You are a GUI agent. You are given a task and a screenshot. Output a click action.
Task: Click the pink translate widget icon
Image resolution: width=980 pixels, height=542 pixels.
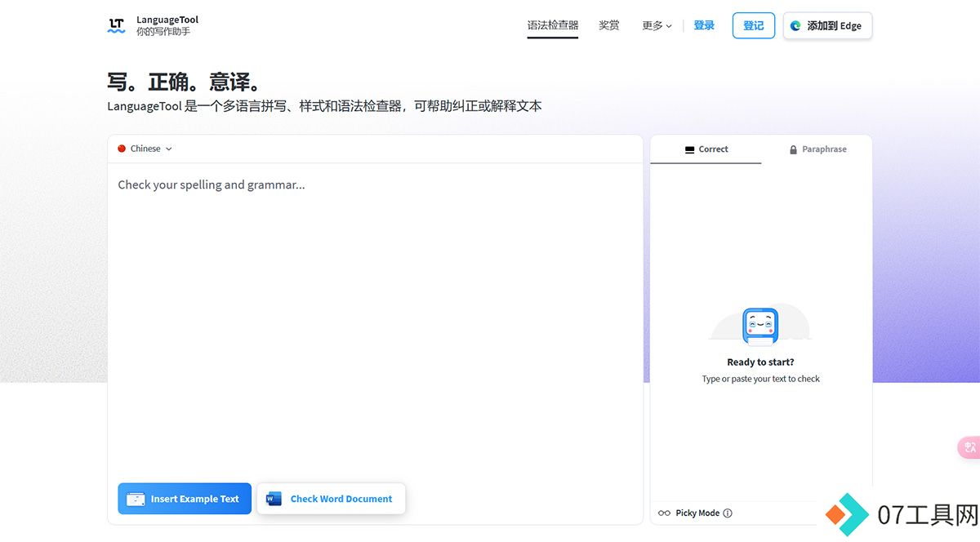969,447
